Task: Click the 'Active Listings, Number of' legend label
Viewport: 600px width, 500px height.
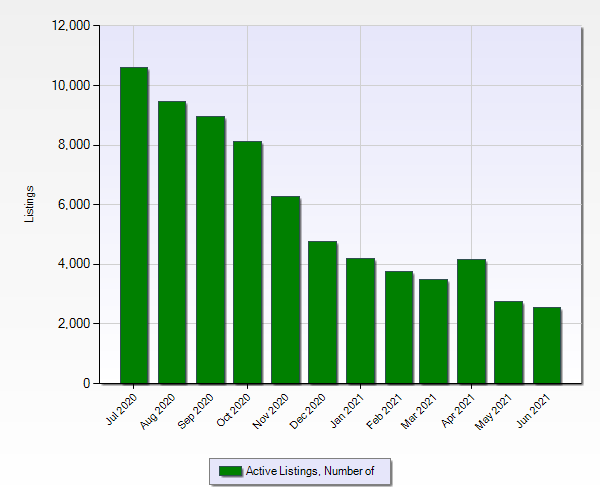Action: (310, 471)
